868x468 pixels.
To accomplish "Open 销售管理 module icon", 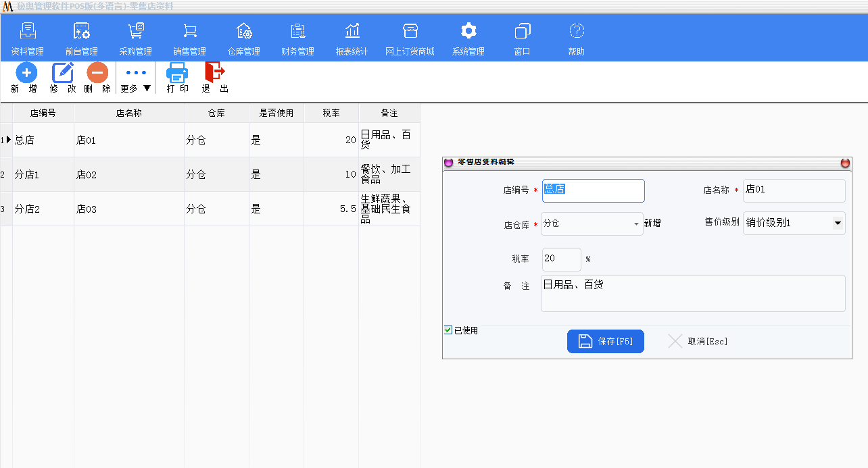I will (x=190, y=31).
